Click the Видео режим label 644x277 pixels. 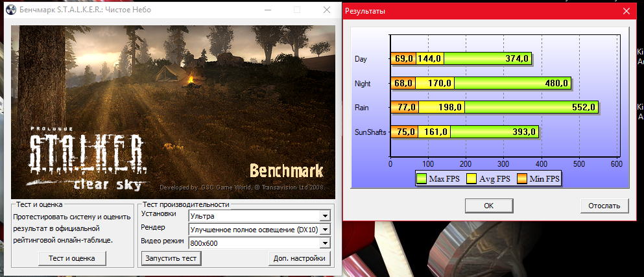pos(162,241)
